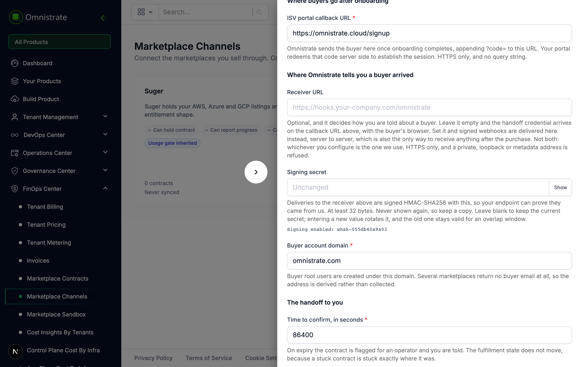Open Marketplace Contracts in sidebar
The height and width of the screenshot is (367, 588).
pos(57,278)
